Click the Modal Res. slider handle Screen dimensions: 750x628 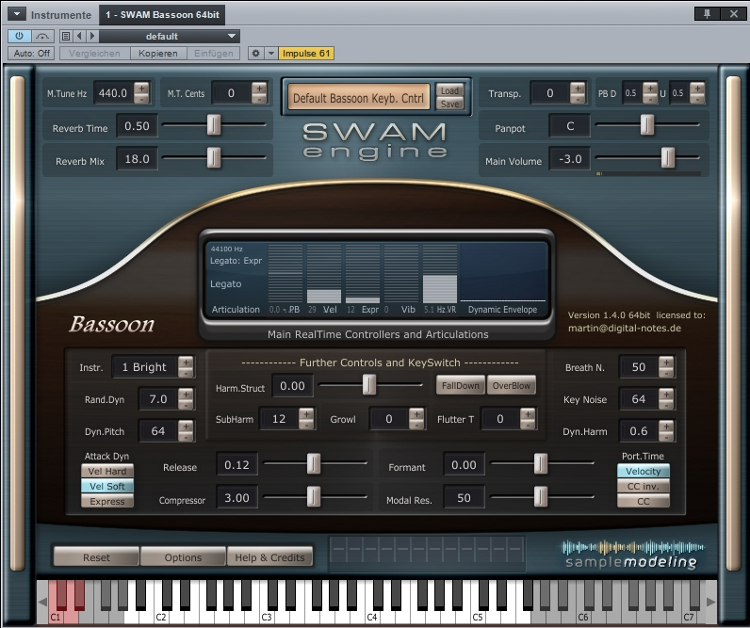pyautogui.click(x=540, y=496)
